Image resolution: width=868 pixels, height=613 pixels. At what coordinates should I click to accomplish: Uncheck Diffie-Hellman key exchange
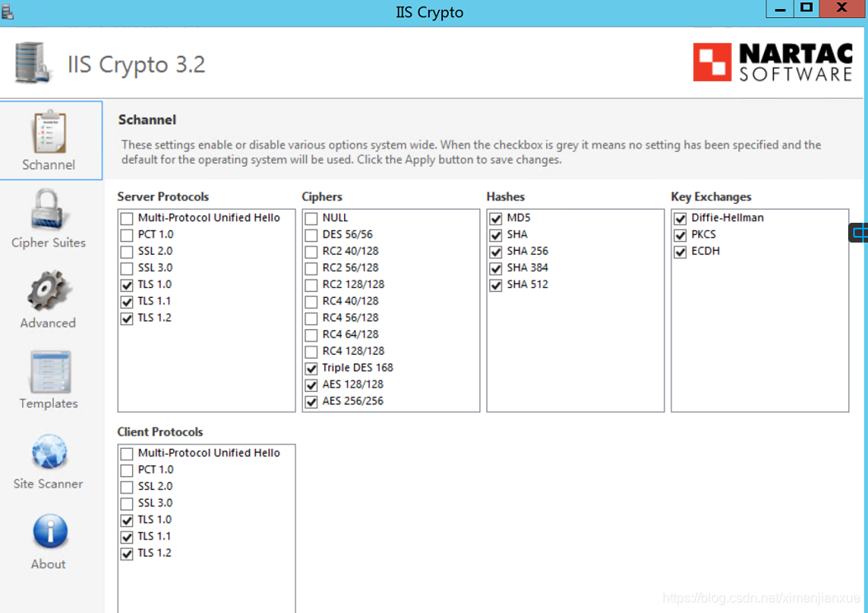click(680, 218)
